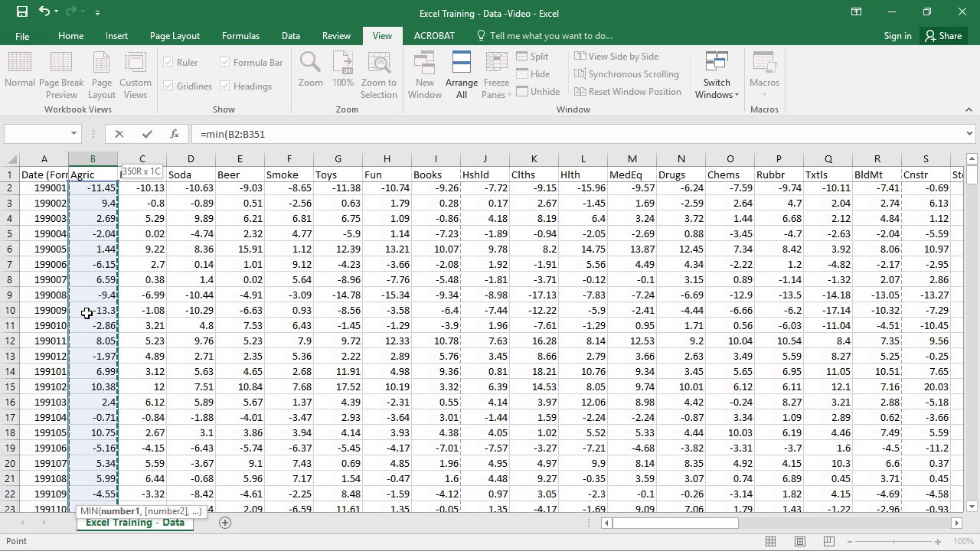The width and height of the screenshot is (980, 551).
Task: Open the Name Box dropdown arrow
Action: click(74, 134)
